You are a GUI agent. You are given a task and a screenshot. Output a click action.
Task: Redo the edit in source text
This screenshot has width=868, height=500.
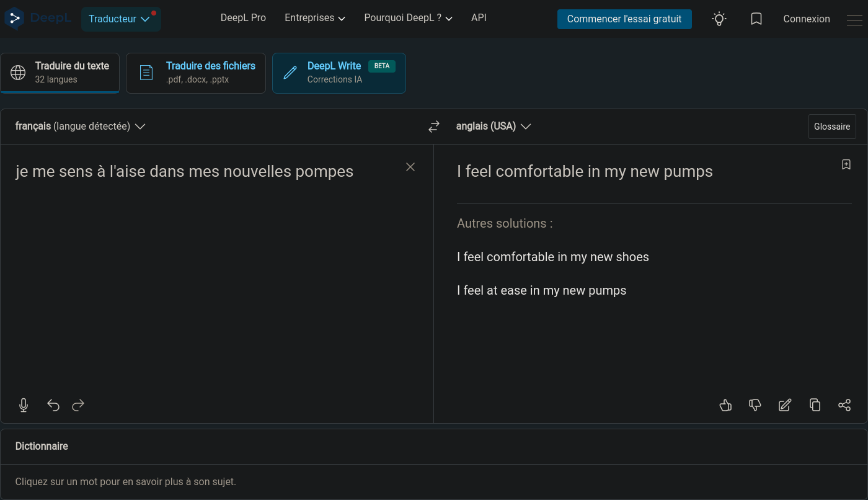[78, 405]
